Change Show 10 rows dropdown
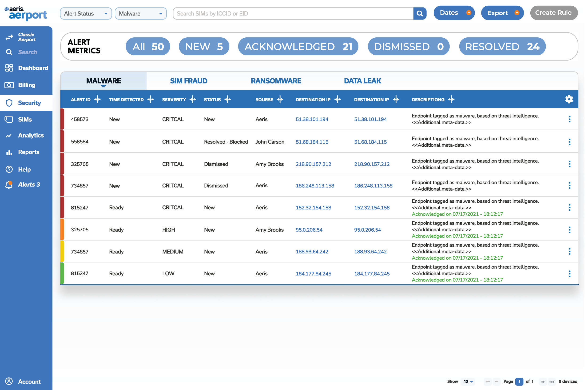588x390 pixels. tap(468, 382)
